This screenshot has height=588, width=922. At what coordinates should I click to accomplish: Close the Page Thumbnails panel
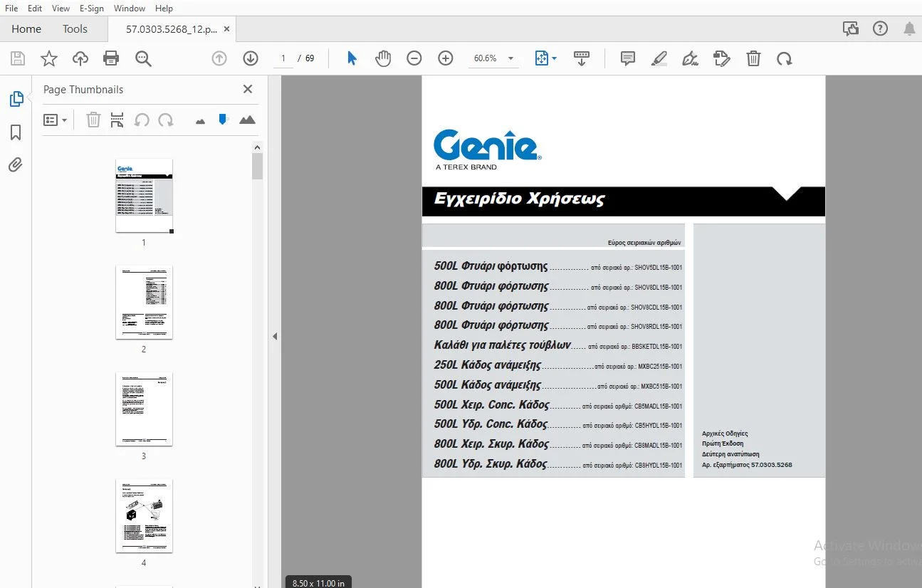[248, 89]
